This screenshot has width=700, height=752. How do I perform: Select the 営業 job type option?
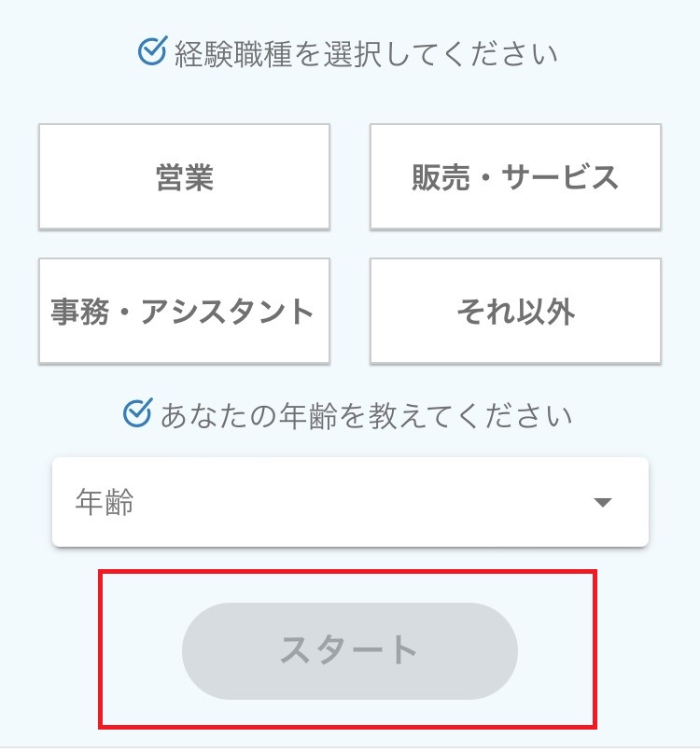(x=184, y=176)
